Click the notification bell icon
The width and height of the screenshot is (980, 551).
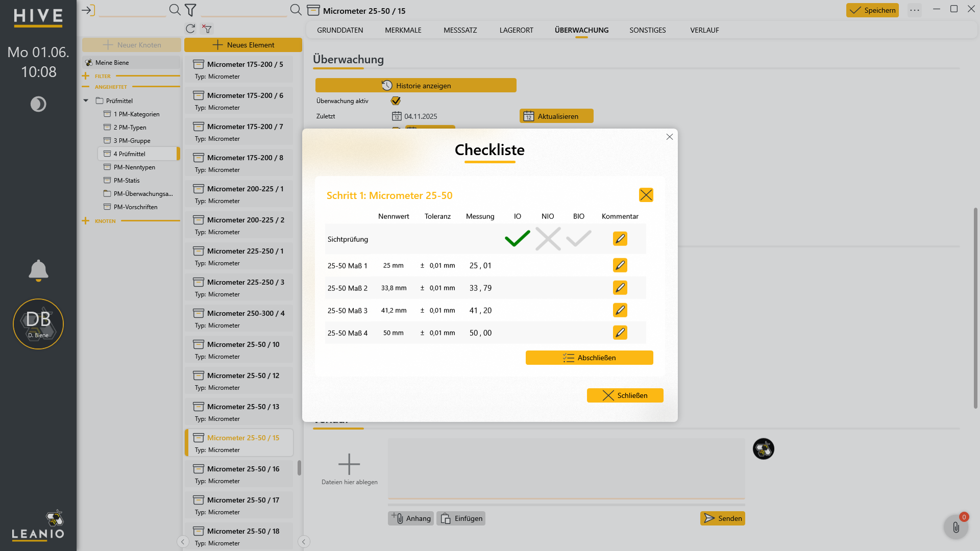[x=38, y=270]
